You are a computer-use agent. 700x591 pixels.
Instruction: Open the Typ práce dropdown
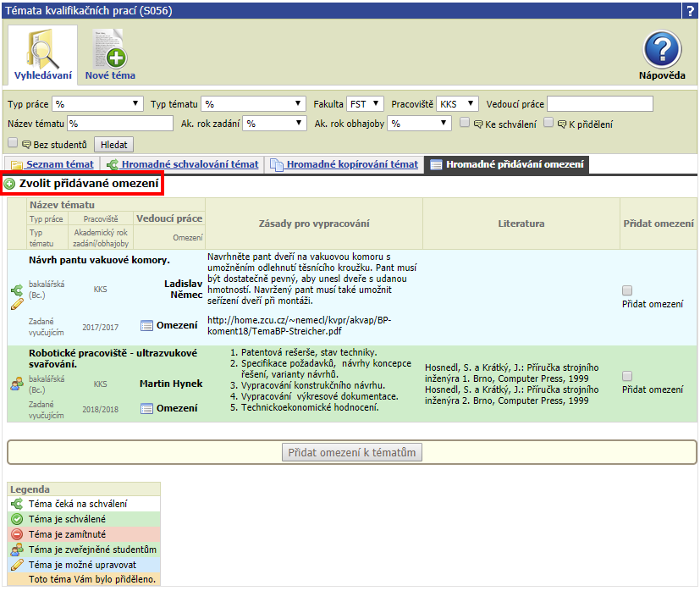[98, 104]
